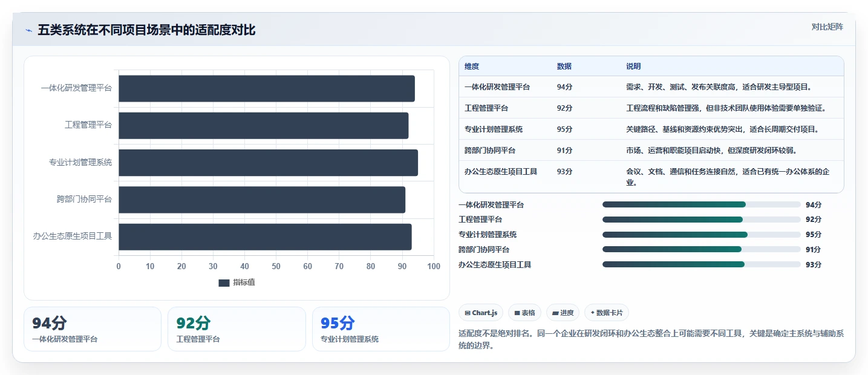The width and height of the screenshot is (868, 375).
Task: Click description starting 关键路径、基线
Action: coord(722,129)
